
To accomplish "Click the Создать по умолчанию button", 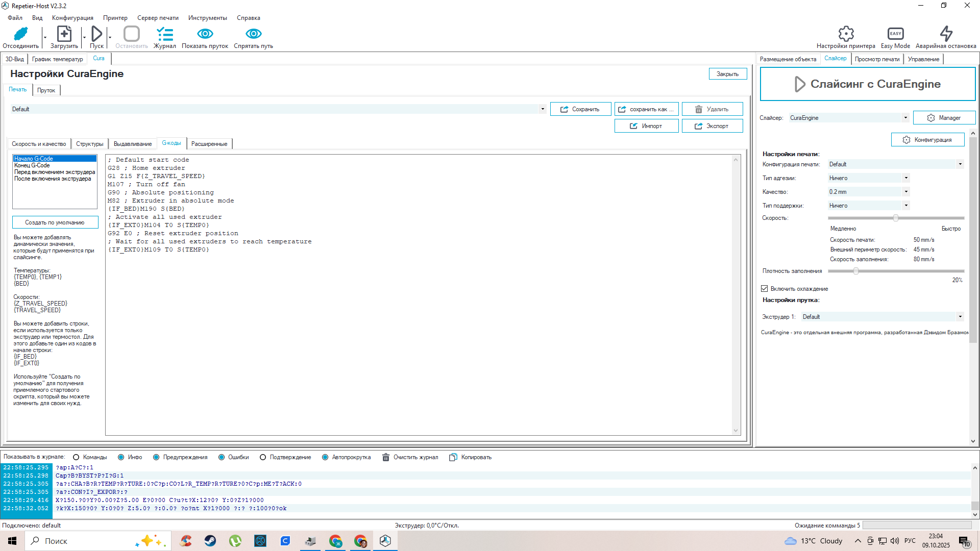I will pyautogui.click(x=55, y=222).
